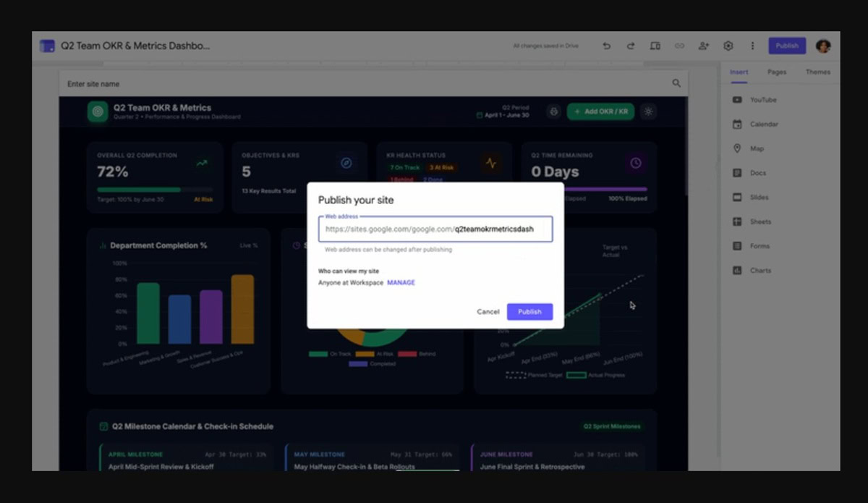Click the compass icon on Objectives card
Screen dimensions: 868x503
tap(346, 163)
